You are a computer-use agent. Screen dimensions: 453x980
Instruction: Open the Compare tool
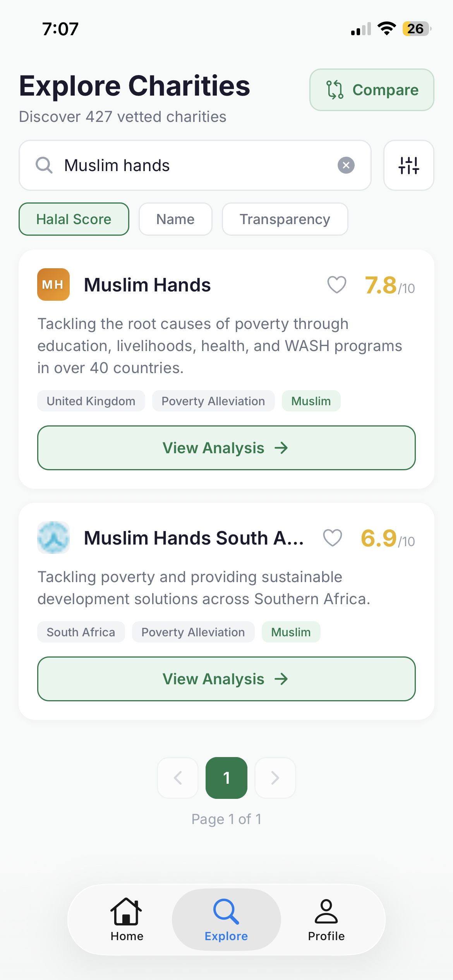pos(371,90)
